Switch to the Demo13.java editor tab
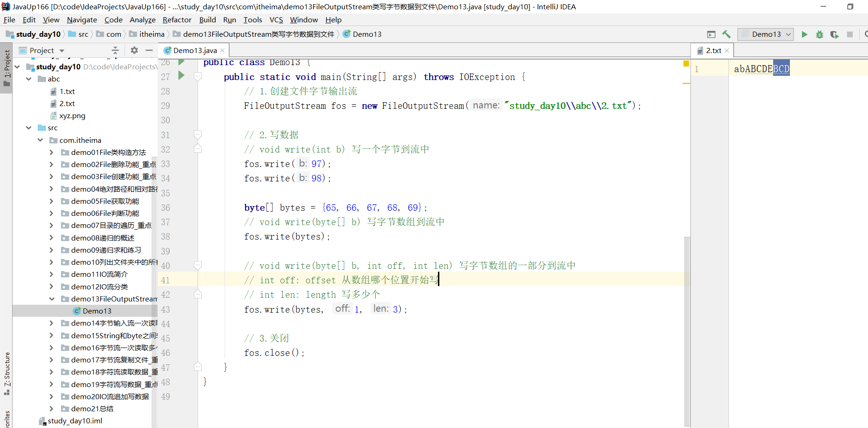 194,50
